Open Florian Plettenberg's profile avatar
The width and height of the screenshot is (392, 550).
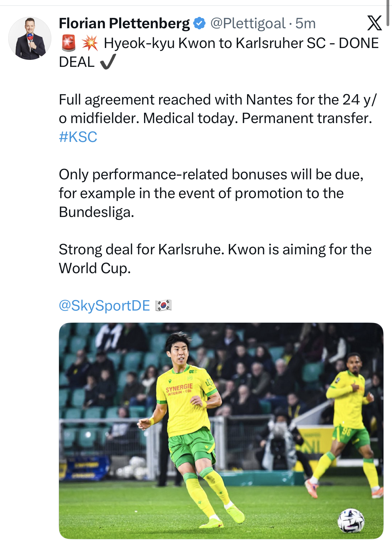click(x=30, y=38)
